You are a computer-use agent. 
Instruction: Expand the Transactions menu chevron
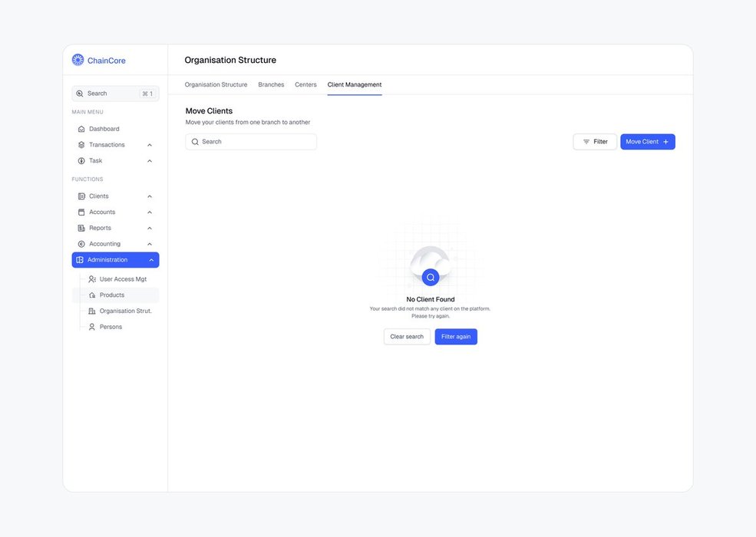(x=150, y=145)
